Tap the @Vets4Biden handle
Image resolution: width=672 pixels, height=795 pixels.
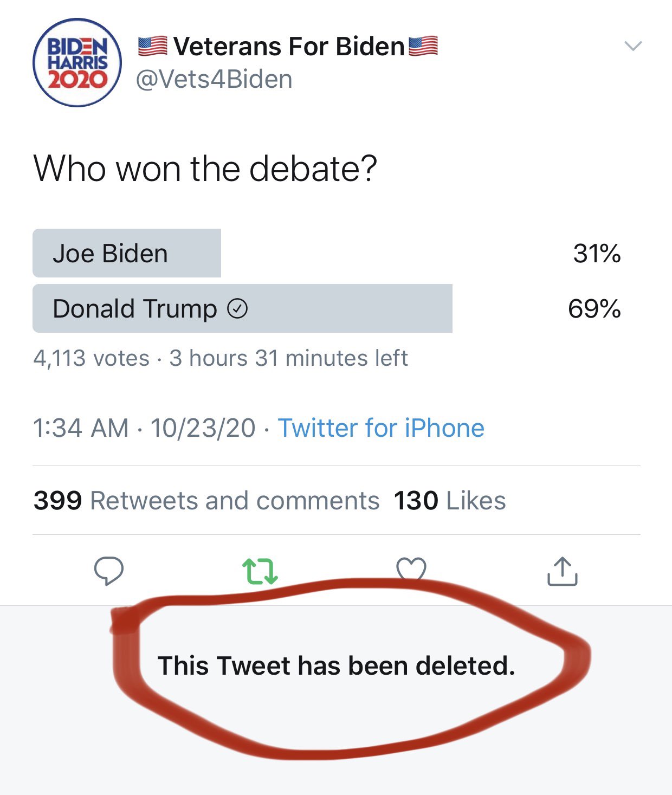[x=214, y=80]
